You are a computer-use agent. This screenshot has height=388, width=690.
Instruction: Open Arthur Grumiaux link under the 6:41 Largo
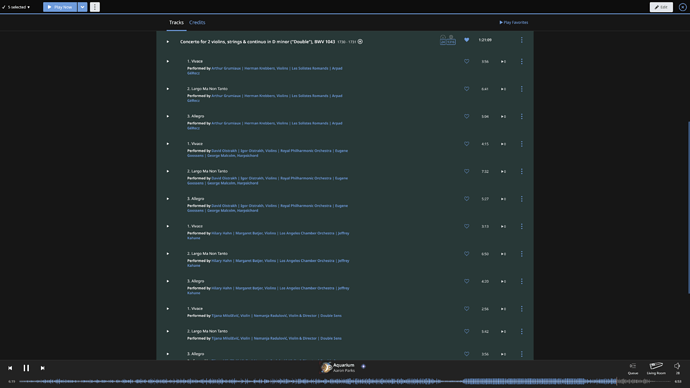226,96
